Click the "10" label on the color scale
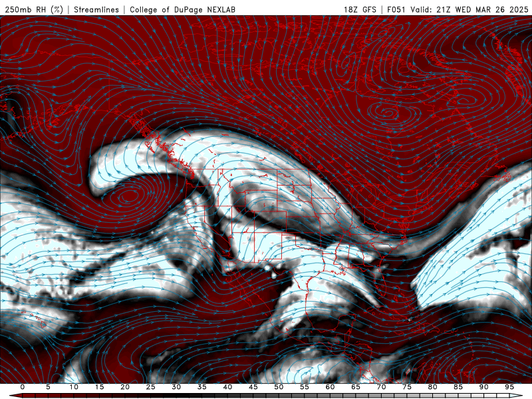The image size is (532, 399). point(74,387)
